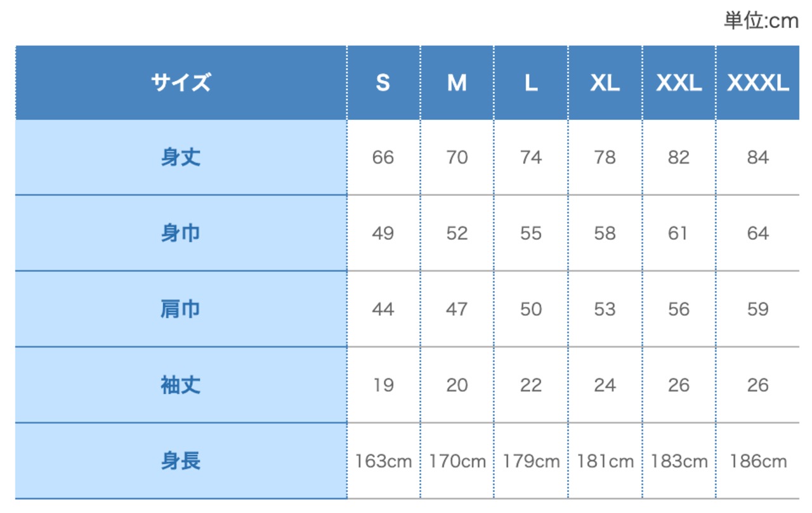Click the サイズ header cell

[181, 82]
